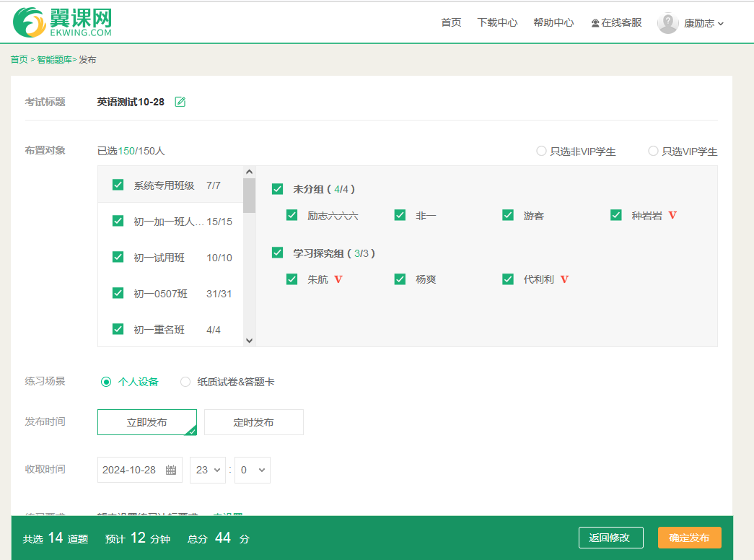The width and height of the screenshot is (754, 560).
Task: Click 智能题库 breadcrumb link
Action: (54, 60)
